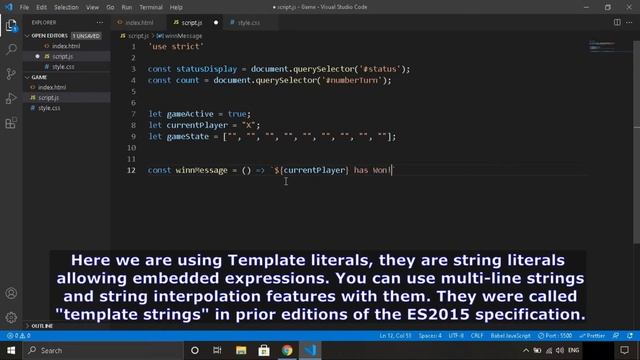Open the Accounts menu icon

11,293
